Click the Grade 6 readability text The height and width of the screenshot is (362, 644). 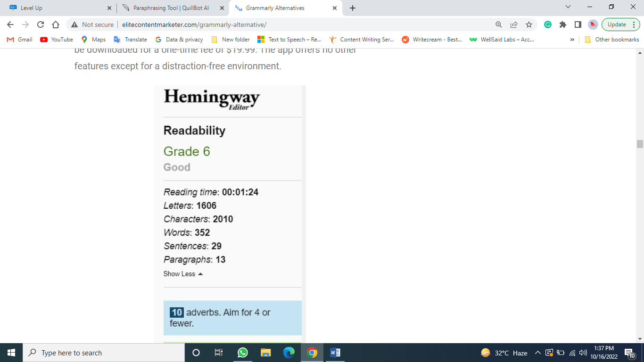(x=187, y=151)
